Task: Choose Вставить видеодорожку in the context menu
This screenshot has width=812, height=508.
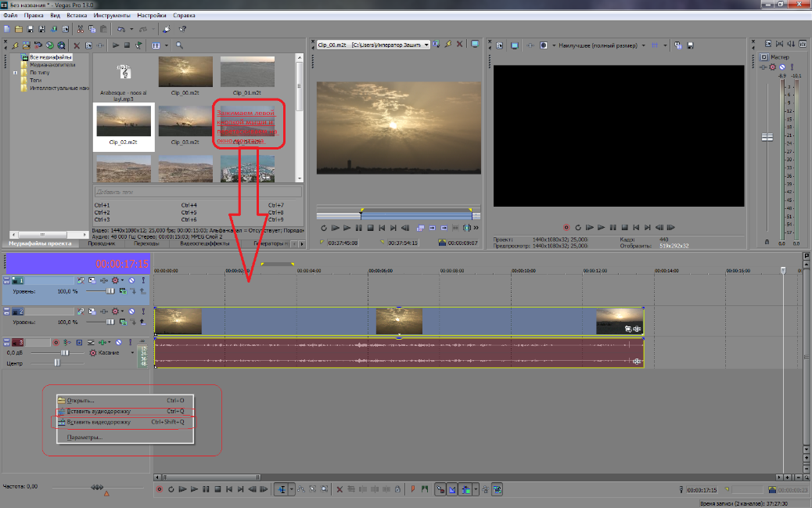Action: point(125,422)
